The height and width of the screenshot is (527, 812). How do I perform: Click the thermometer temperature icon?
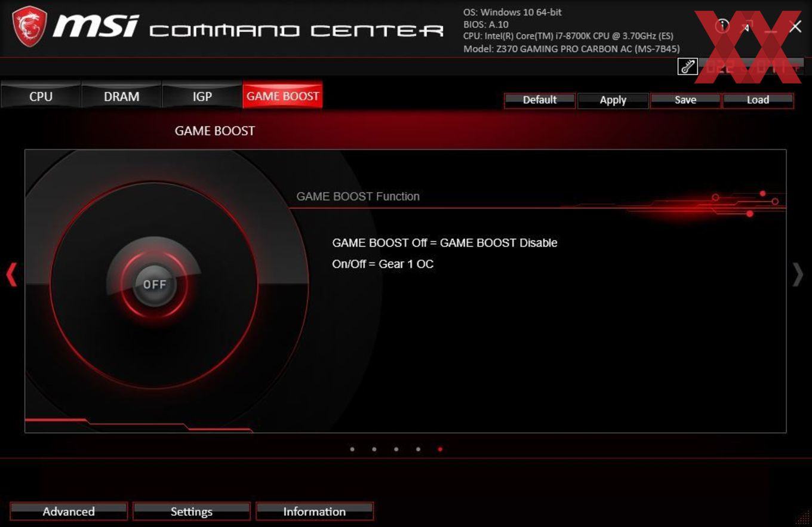tap(688, 66)
